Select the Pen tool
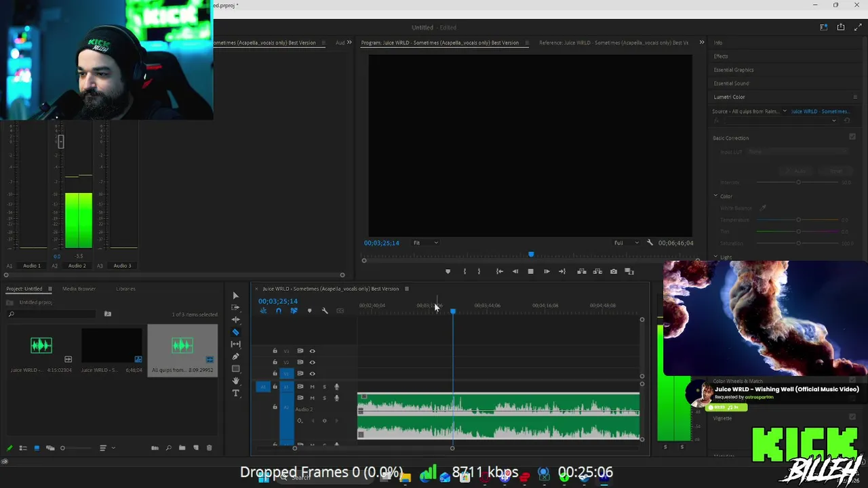868x488 pixels. pos(235,357)
